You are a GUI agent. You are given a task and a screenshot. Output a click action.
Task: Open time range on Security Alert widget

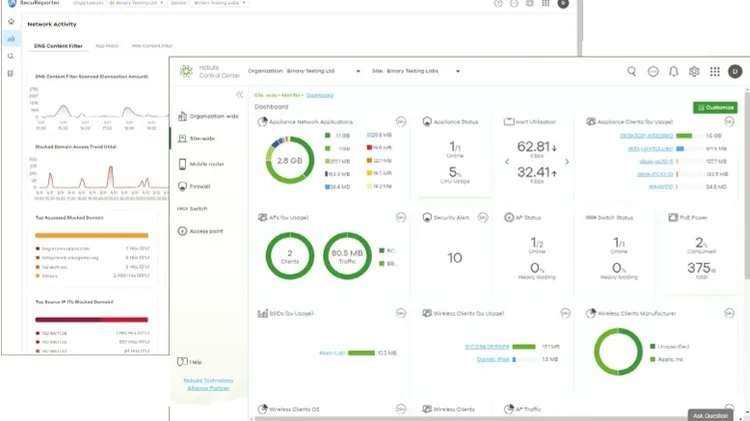[483, 218]
